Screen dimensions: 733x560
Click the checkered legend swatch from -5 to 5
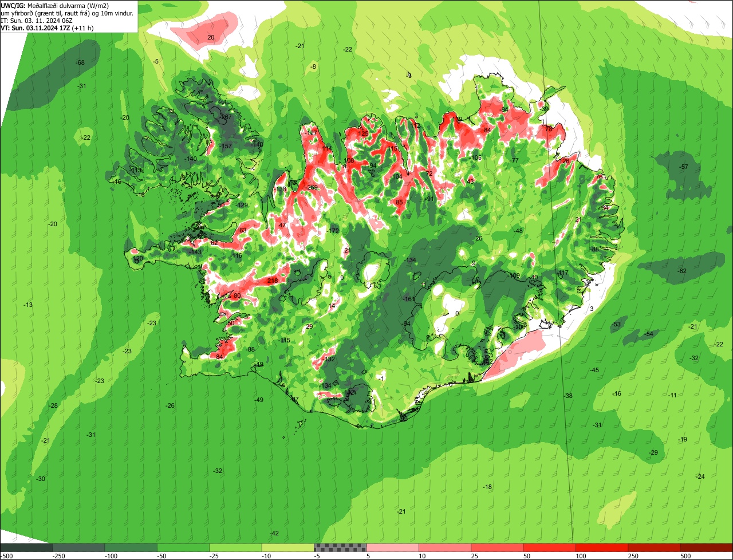pyautogui.click(x=340, y=547)
